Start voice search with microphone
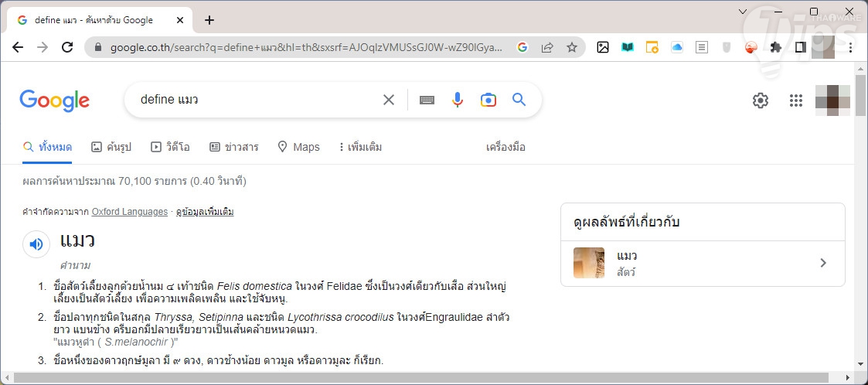 [458, 100]
